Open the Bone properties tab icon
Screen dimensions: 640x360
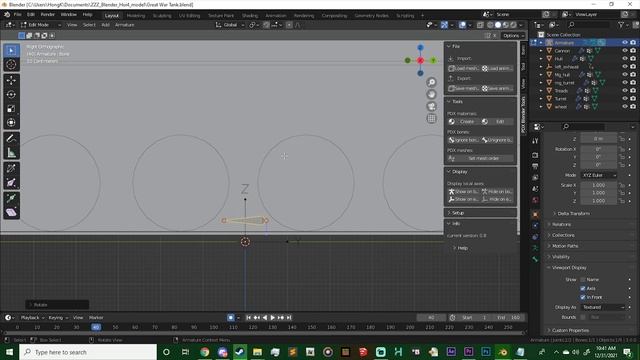pos(535,259)
